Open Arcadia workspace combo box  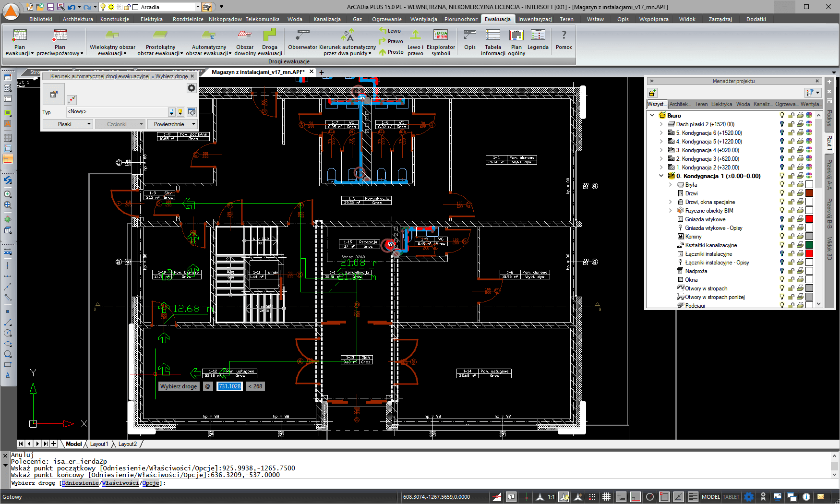(166, 7)
